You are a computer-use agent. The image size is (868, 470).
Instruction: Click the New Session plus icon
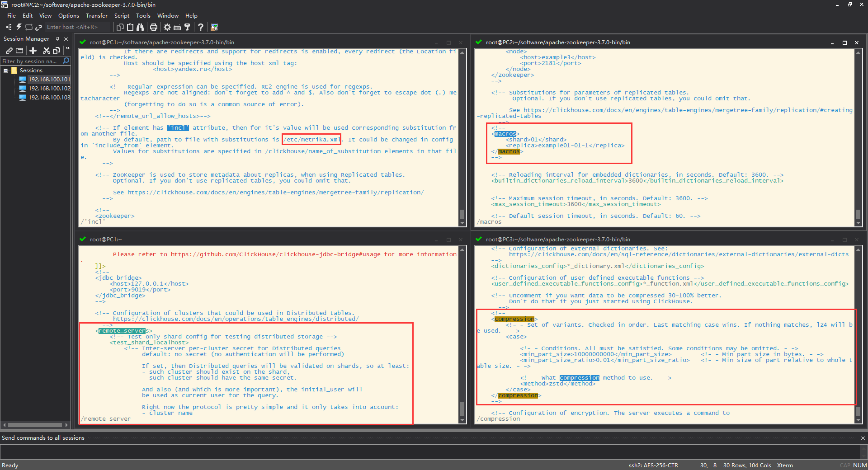[33, 51]
